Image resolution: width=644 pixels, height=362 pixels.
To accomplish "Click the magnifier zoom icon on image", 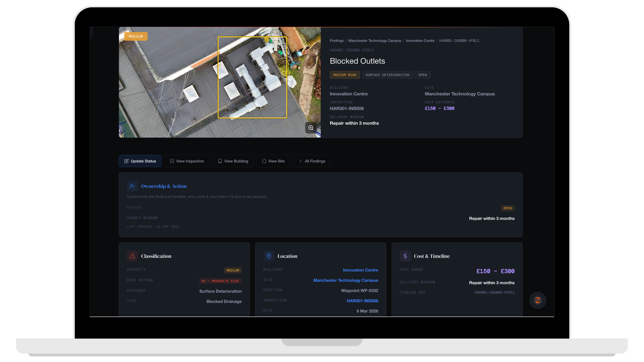I will 311,128.
